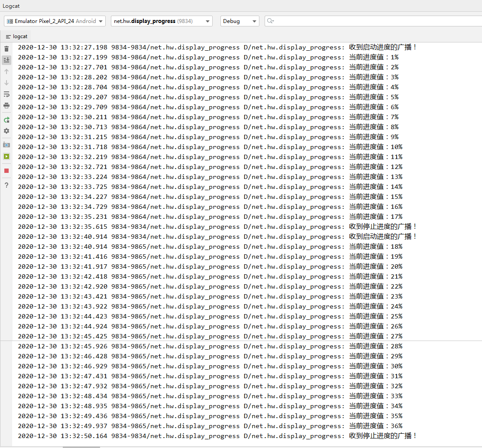Toggle soft-wrap icon in logcat sidebar
This screenshot has height=448, width=482.
pos(6,94)
